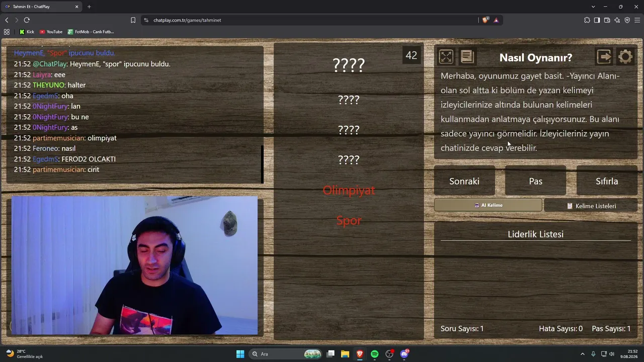Reload the ChatPlay page
The height and width of the screenshot is (362, 644).
click(27, 20)
